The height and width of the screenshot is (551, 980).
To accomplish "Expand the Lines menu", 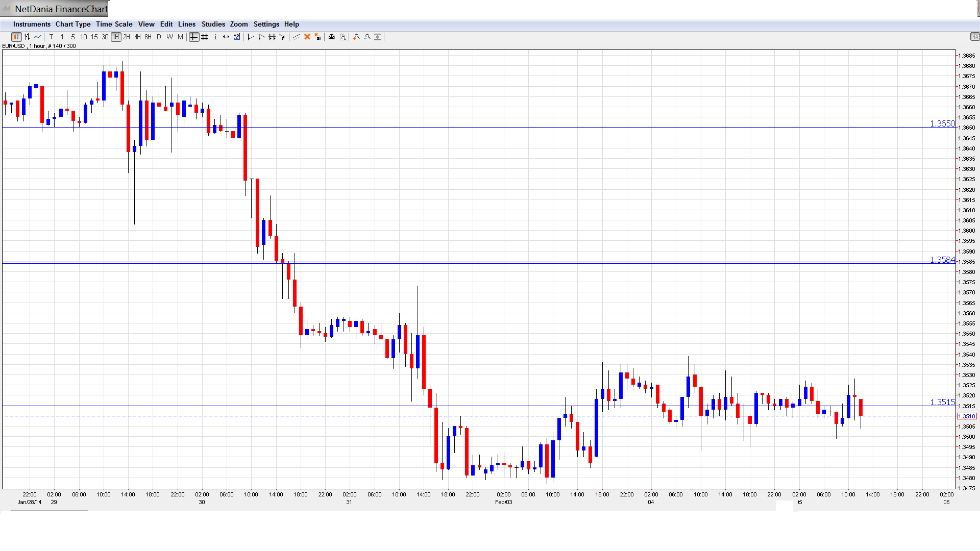I will tap(186, 24).
